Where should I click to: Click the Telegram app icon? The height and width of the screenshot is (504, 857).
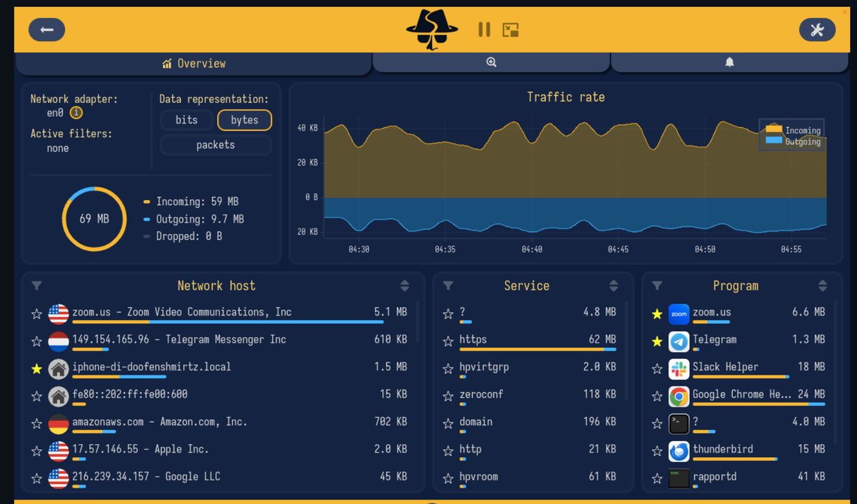point(678,341)
